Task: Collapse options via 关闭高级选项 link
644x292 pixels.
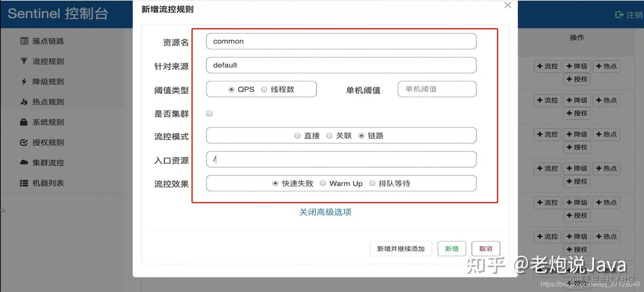Action: (325, 212)
